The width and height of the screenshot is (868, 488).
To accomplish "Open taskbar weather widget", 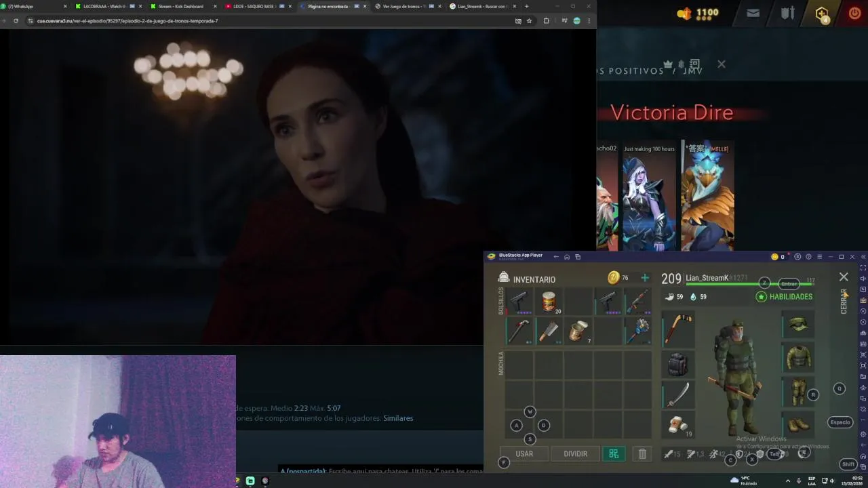I will (744, 481).
